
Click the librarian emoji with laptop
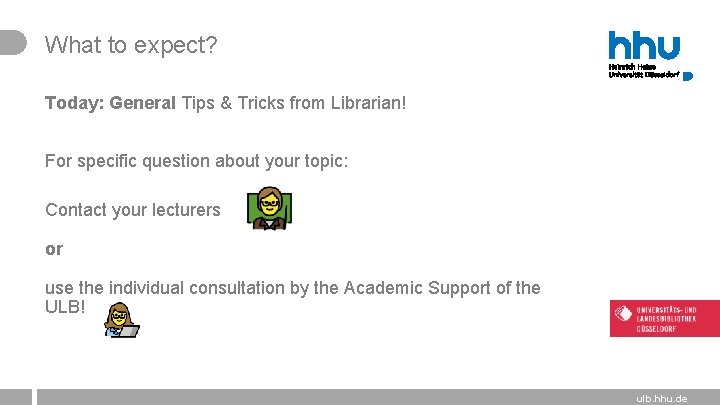point(122,320)
